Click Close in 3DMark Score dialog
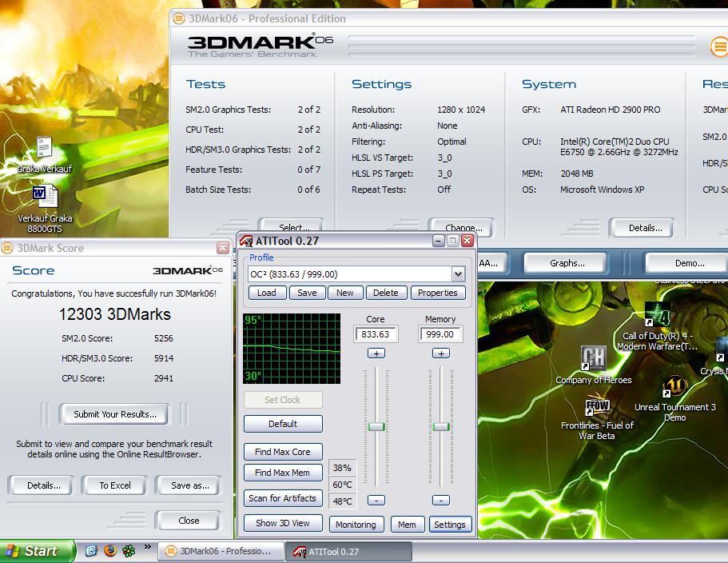Viewport: 728px width, 563px height. click(x=189, y=521)
